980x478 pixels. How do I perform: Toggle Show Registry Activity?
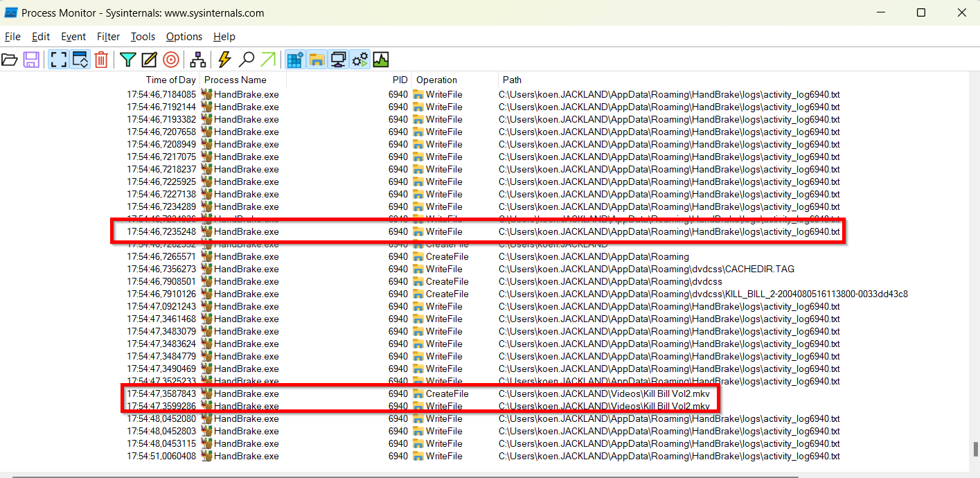click(295, 60)
